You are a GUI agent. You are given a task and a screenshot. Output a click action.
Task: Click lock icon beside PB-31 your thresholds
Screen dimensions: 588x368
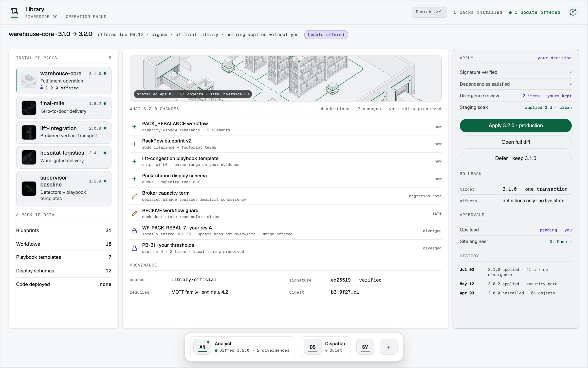tap(134, 248)
